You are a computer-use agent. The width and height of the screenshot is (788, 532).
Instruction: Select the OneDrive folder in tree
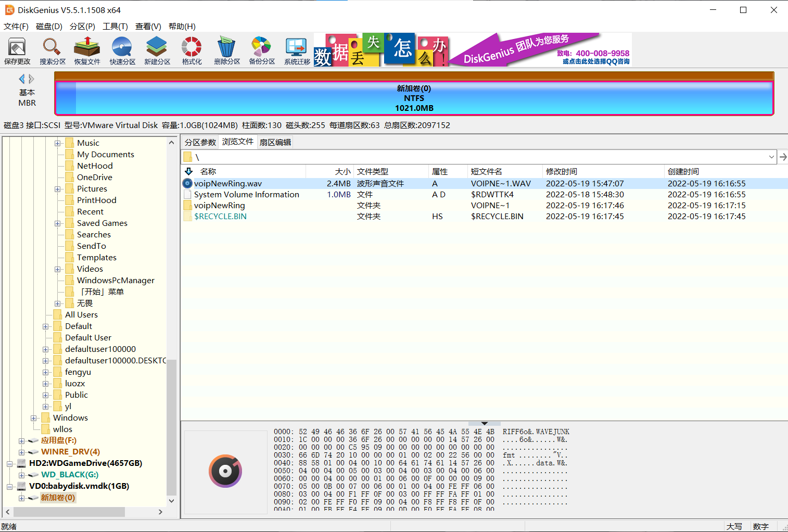pos(95,178)
